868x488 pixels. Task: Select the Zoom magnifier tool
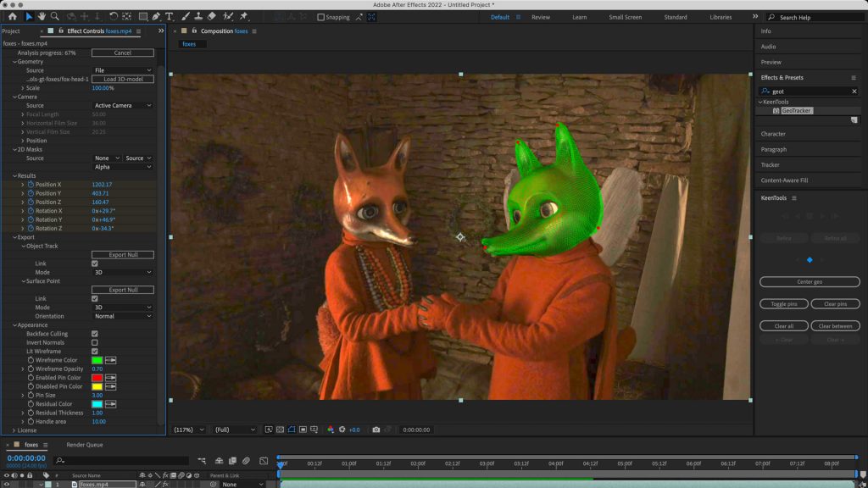55,16
